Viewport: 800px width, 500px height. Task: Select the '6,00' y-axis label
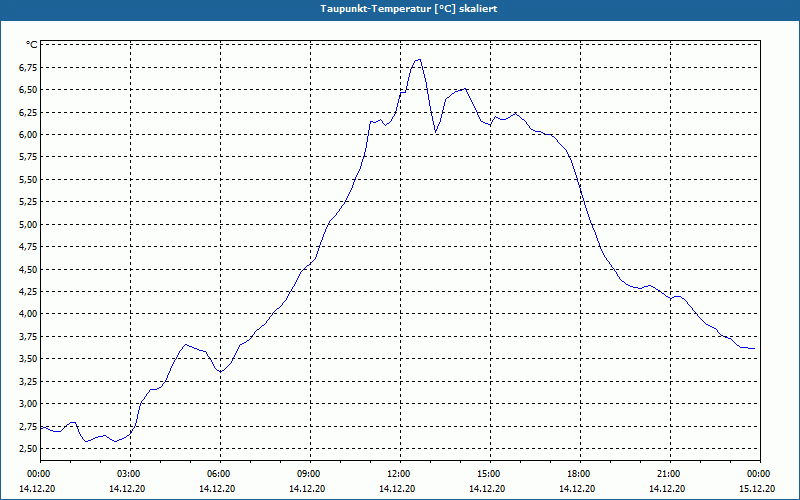[29, 135]
